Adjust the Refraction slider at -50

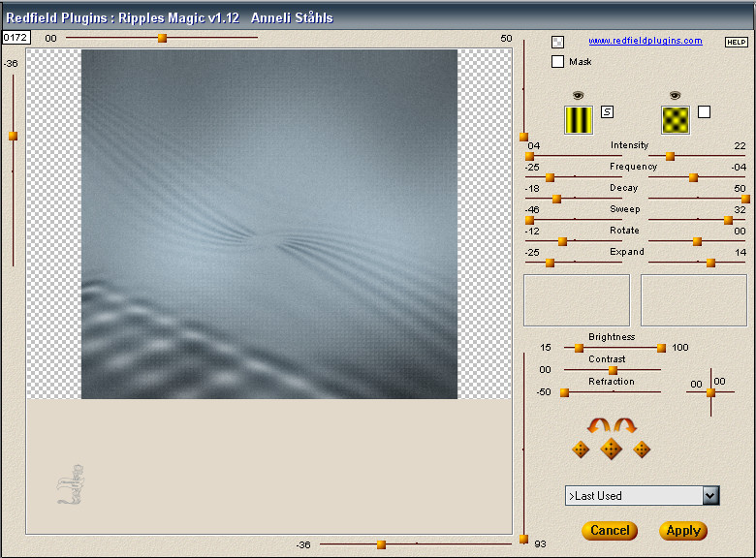[x=565, y=392]
